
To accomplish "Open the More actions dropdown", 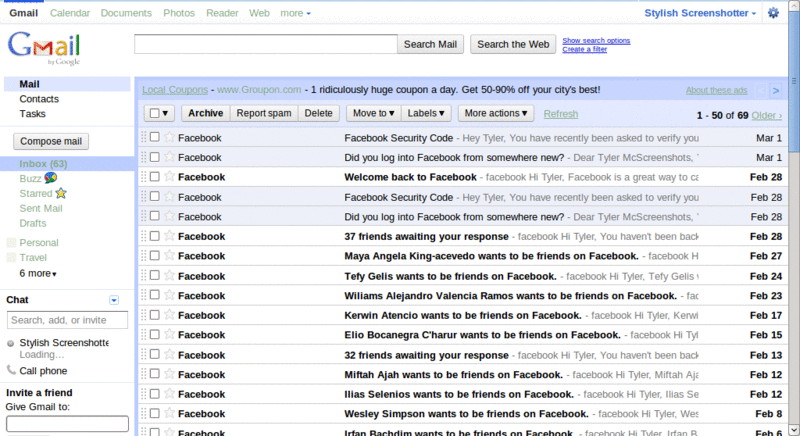I will pyautogui.click(x=495, y=113).
